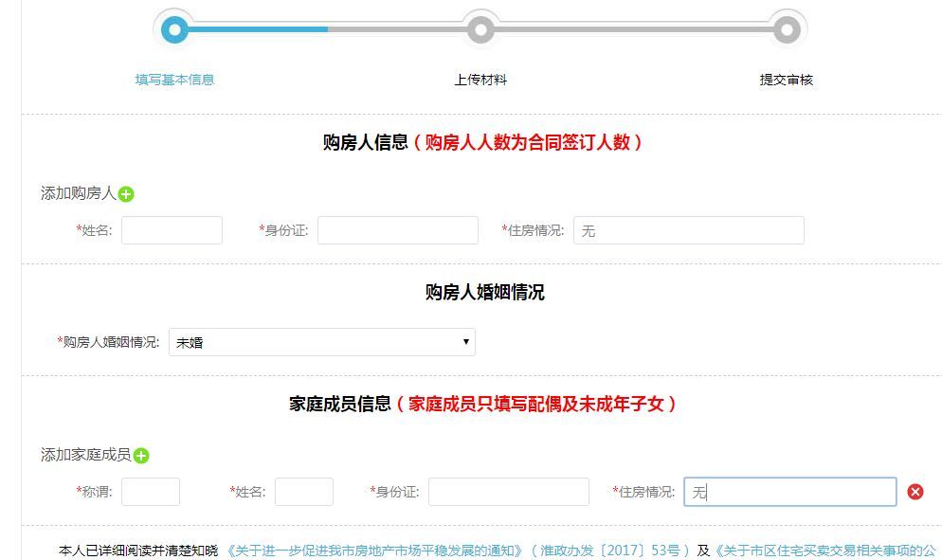The height and width of the screenshot is (560, 942).
Task: Click the blue 填写基本信息 step circle
Action: (174, 28)
